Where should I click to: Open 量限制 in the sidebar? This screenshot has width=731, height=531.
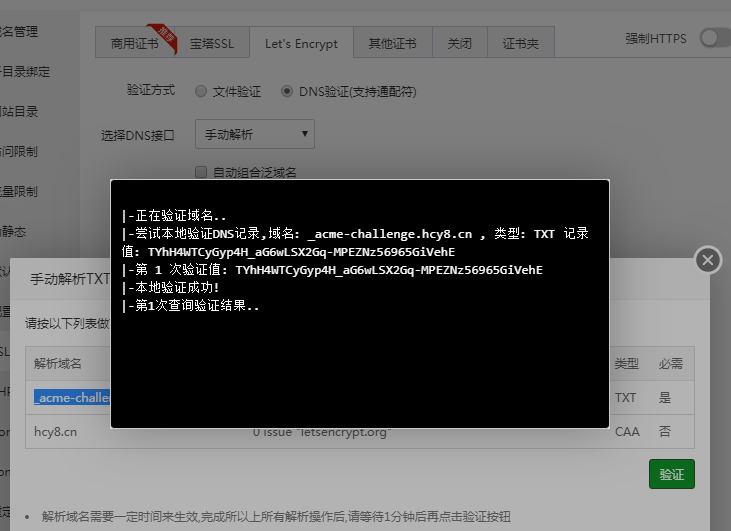click(x=19, y=192)
